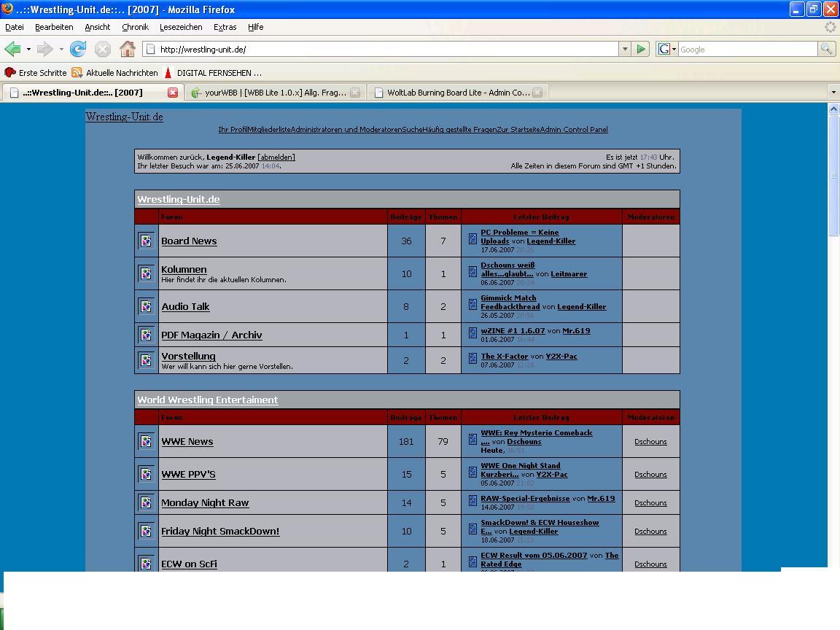The image size is (840, 630).
Task: Click the Friday Night SmackDown! forum status icon
Action: [x=147, y=531]
